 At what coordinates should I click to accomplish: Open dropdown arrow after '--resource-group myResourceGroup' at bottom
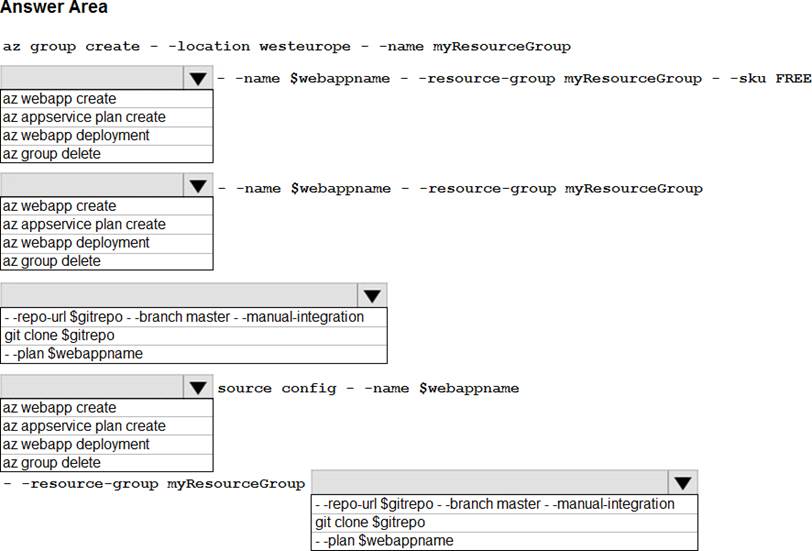[x=683, y=483]
